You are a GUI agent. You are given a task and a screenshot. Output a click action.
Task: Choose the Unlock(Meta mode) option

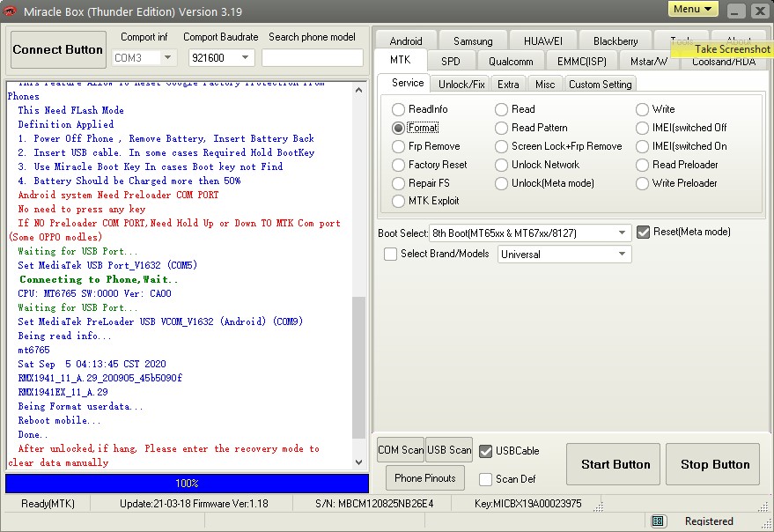[x=501, y=183]
